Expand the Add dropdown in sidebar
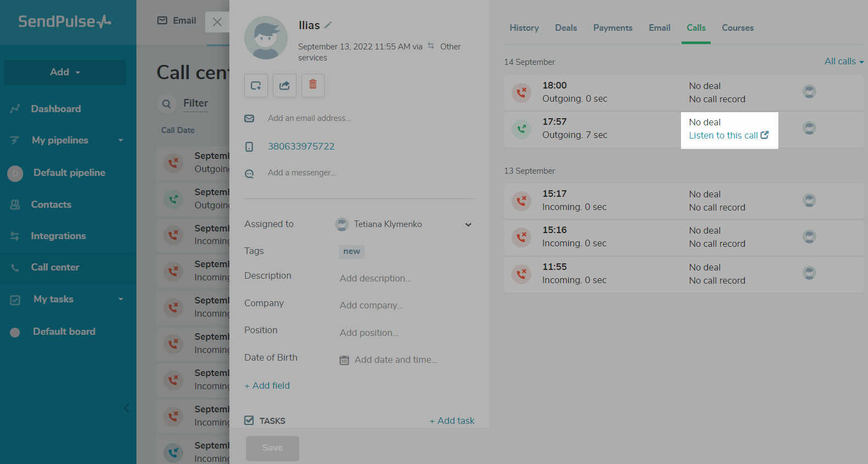868x464 pixels. point(65,72)
